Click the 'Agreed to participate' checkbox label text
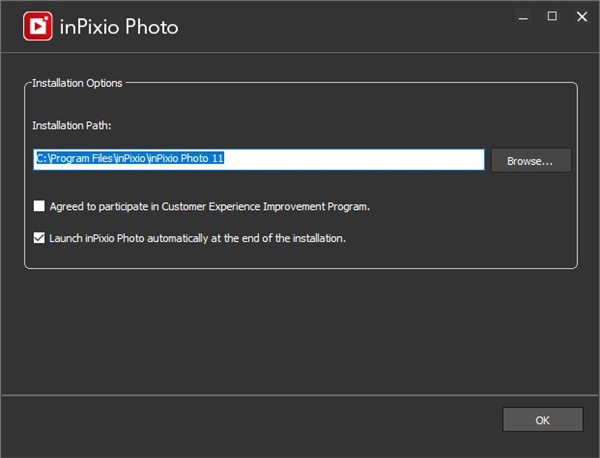This screenshot has height=458, width=600. pyautogui.click(x=210, y=207)
